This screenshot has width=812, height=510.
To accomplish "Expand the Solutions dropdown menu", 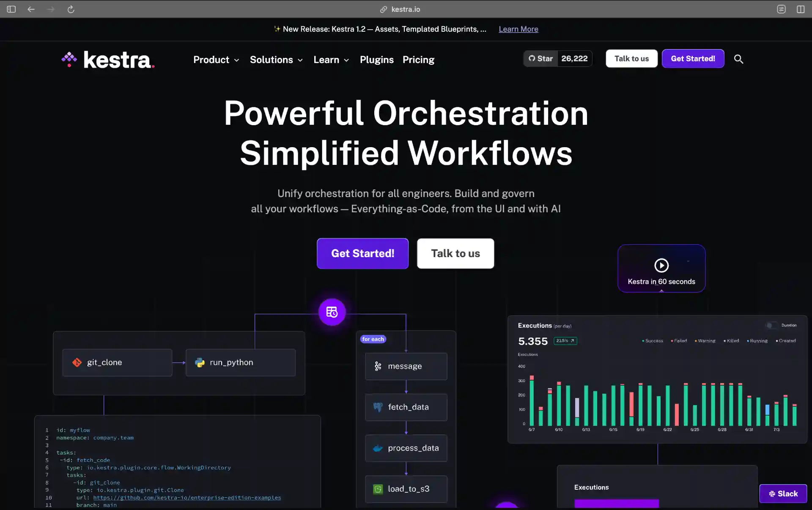I will point(276,60).
